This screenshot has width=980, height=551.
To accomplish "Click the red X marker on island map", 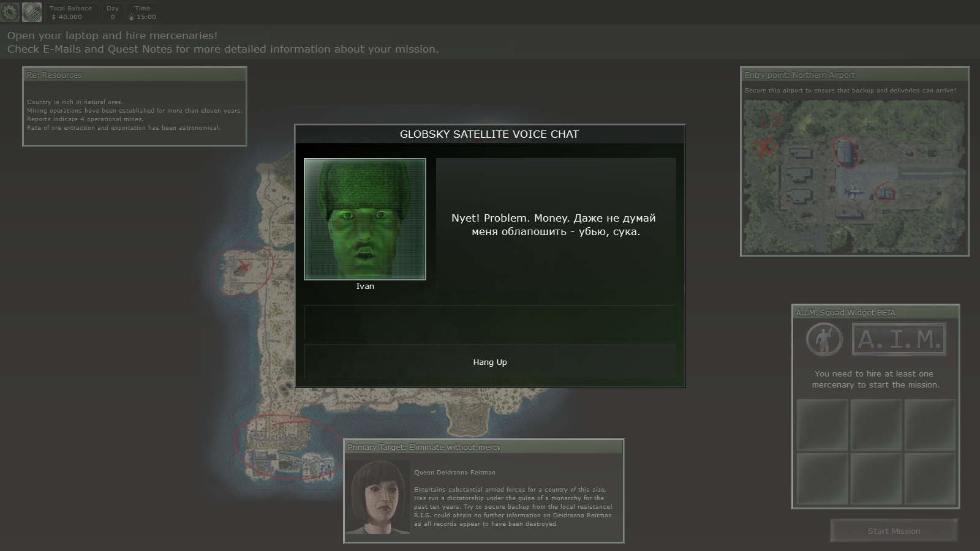I will pos(244,266).
